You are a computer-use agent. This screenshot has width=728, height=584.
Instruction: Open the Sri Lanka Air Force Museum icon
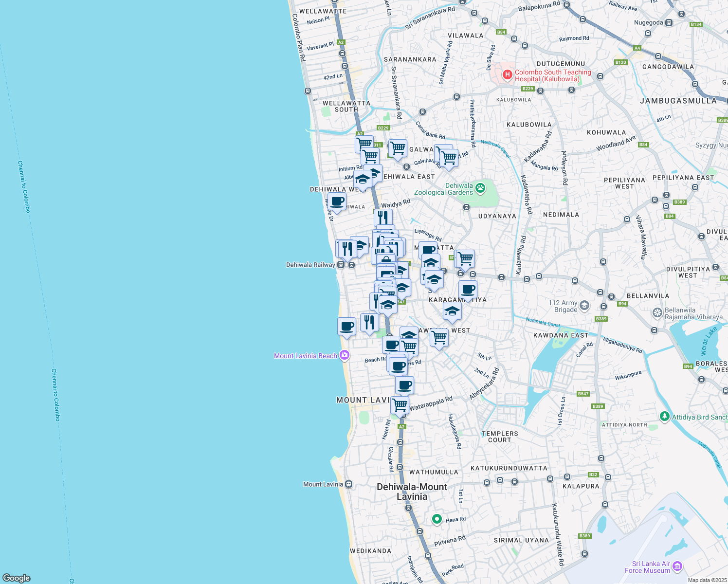pos(677,567)
